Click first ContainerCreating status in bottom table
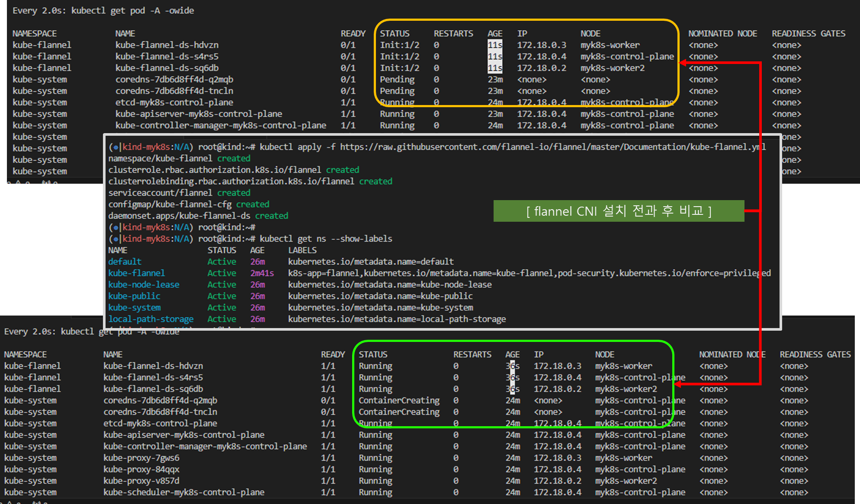 [x=398, y=400]
